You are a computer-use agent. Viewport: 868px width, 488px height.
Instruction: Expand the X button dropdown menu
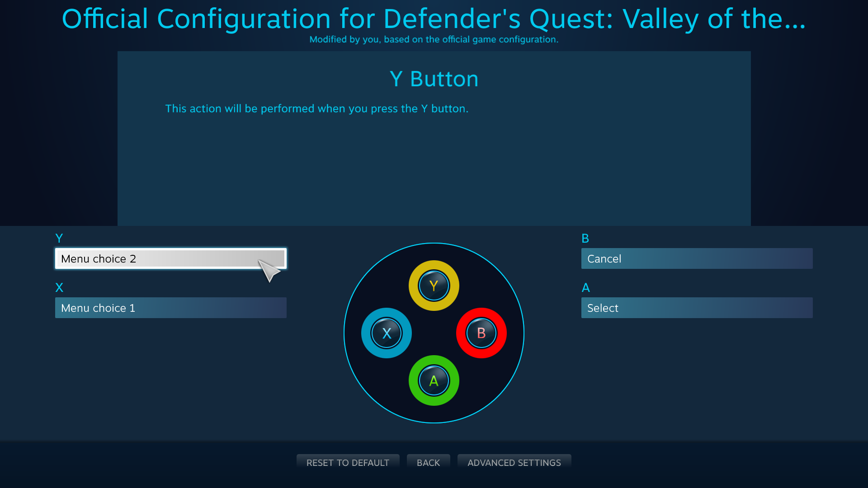point(171,307)
